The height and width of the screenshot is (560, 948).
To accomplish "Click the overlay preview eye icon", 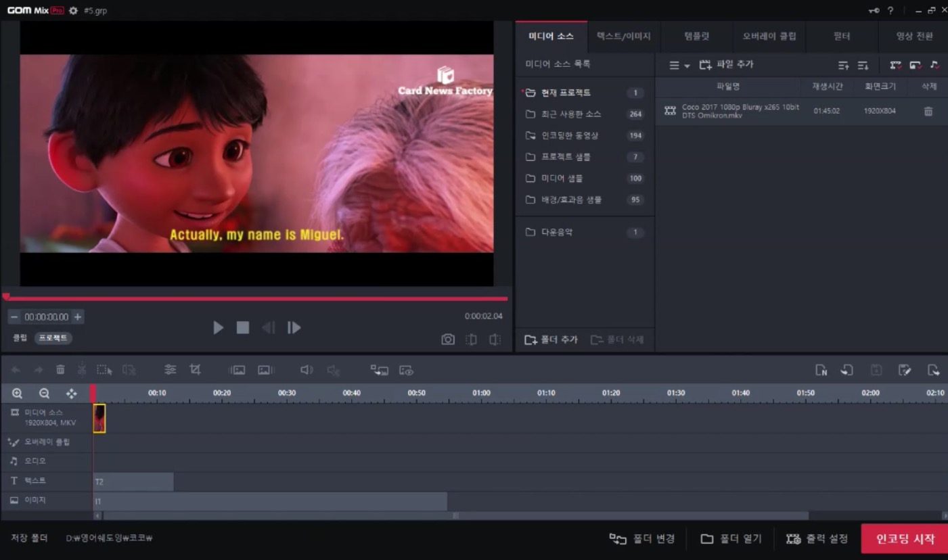I will [406, 370].
